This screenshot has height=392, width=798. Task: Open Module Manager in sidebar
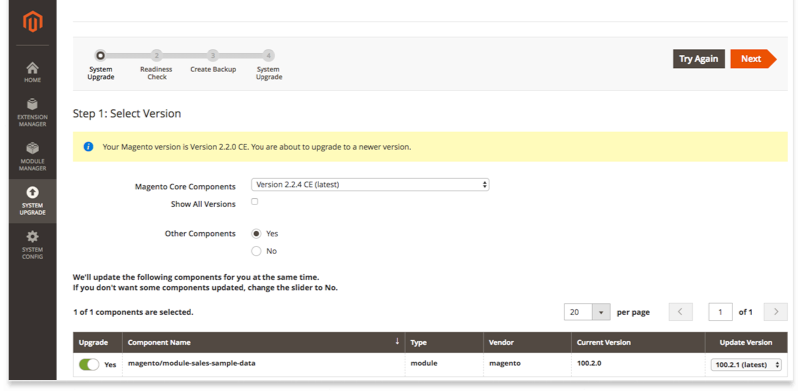tap(33, 157)
